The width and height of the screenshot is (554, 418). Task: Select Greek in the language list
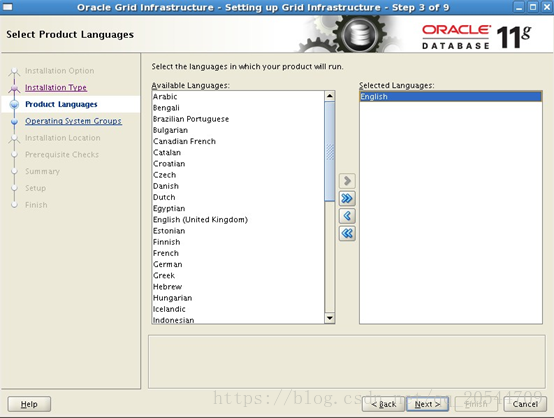[x=238, y=276]
